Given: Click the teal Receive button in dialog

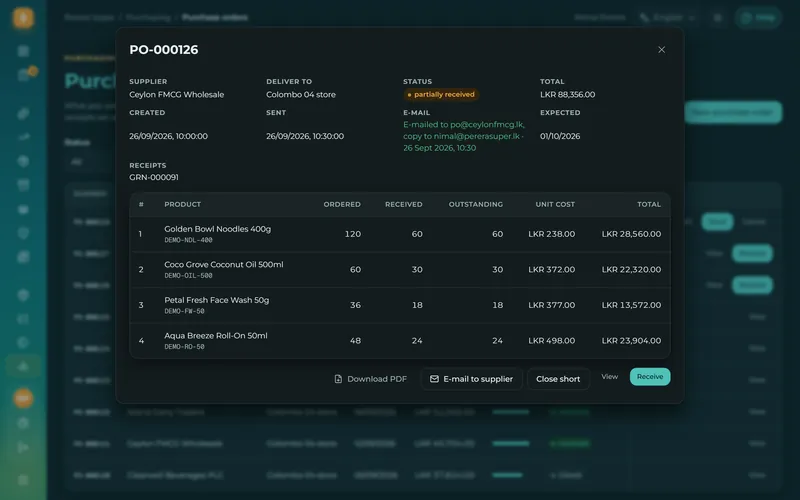Looking at the screenshot, I should pyautogui.click(x=650, y=377).
